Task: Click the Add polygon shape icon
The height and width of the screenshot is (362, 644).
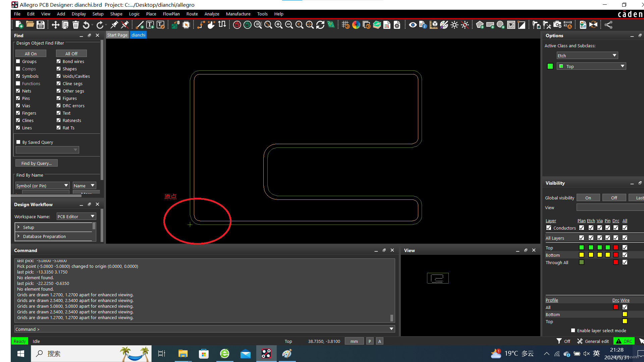Action: pos(480,25)
